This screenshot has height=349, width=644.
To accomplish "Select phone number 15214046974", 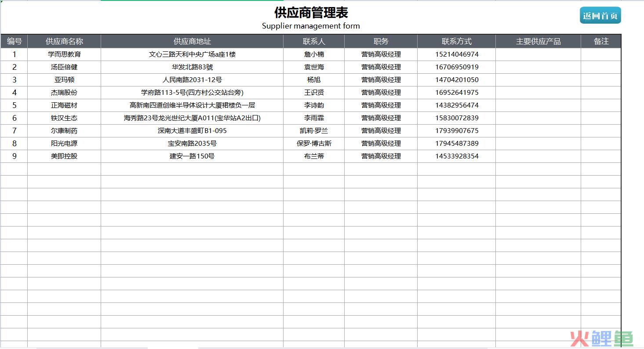I will (x=457, y=54).
